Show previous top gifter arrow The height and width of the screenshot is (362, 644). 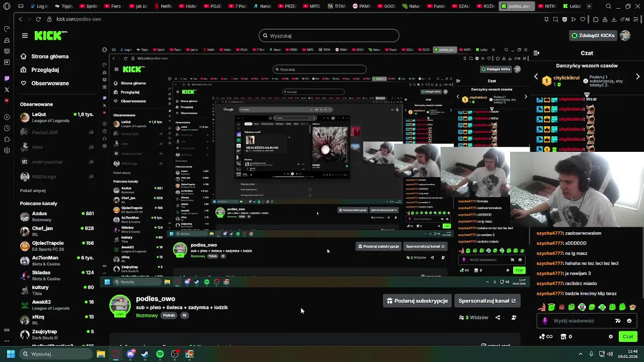click(536, 77)
